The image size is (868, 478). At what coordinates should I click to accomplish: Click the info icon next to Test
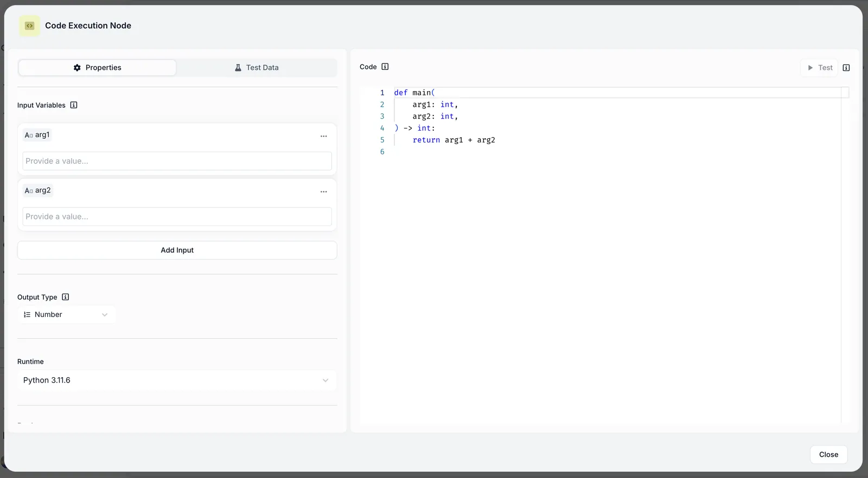pyautogui.click(x=846, y=68)
